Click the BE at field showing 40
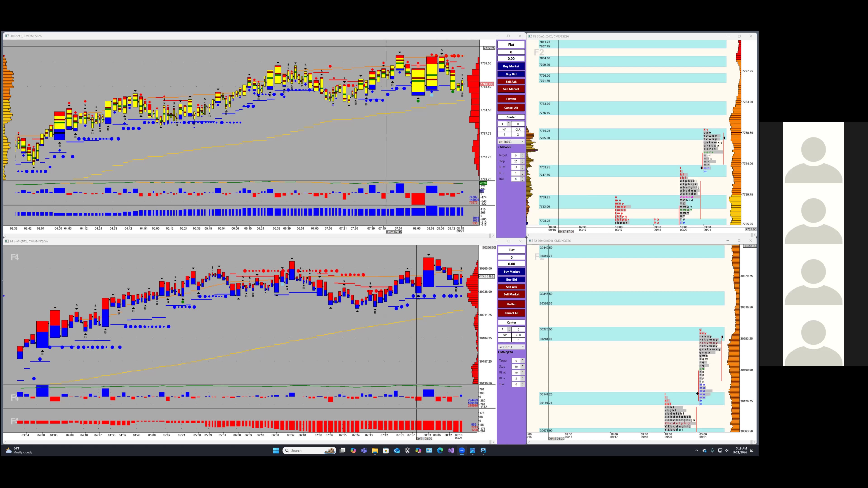868x488 pixels. click(516, 373)
